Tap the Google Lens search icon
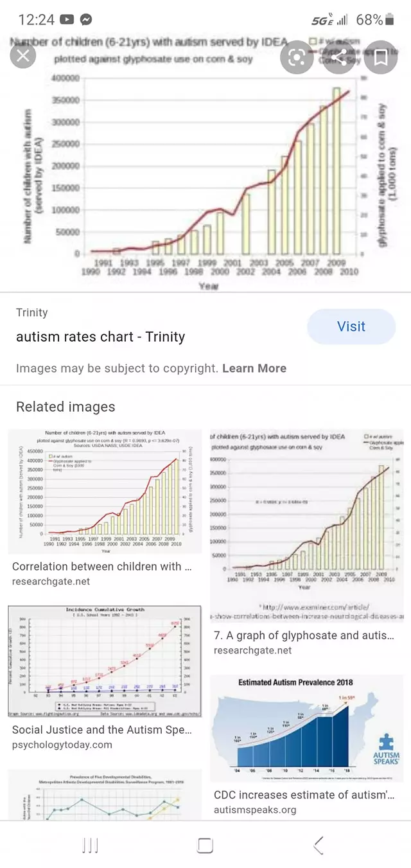Screen dimensions: 411x868 coord(297,57)
